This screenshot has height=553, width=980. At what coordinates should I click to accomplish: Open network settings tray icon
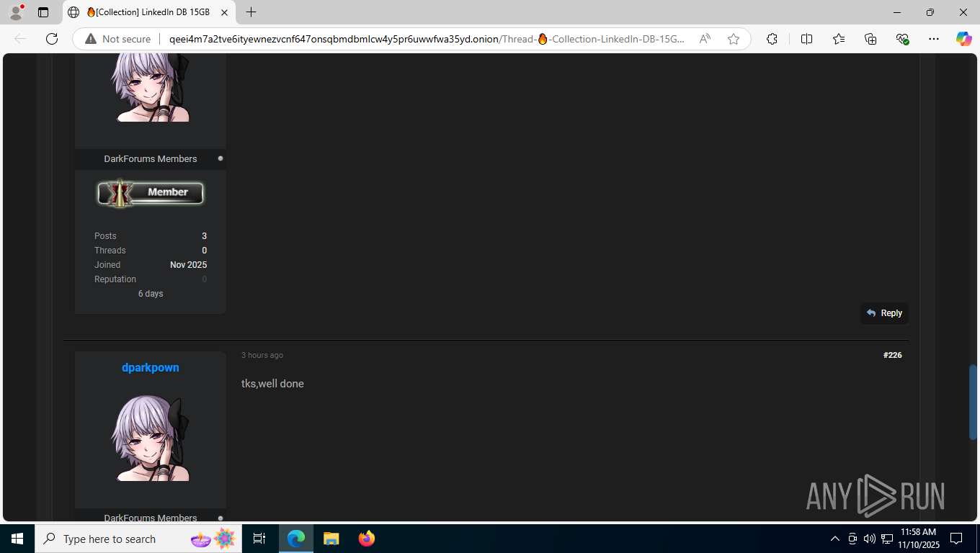point(887,539)
